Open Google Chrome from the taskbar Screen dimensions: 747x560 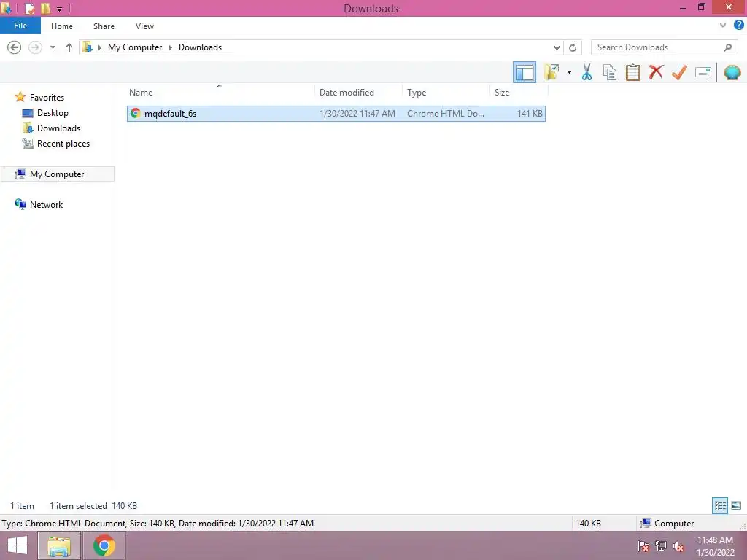pyautogui.click(x=104, y=545)
